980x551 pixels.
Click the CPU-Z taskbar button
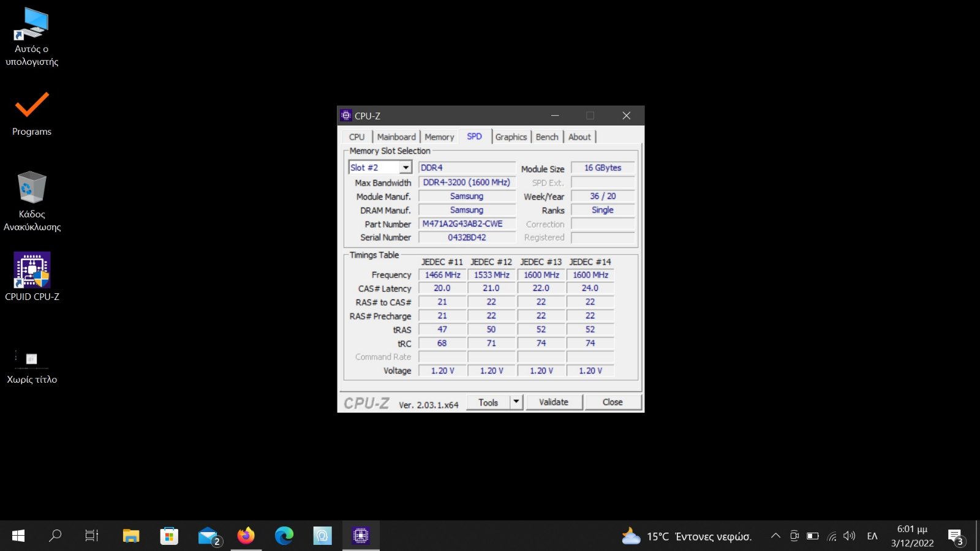(x=361, y=536)
